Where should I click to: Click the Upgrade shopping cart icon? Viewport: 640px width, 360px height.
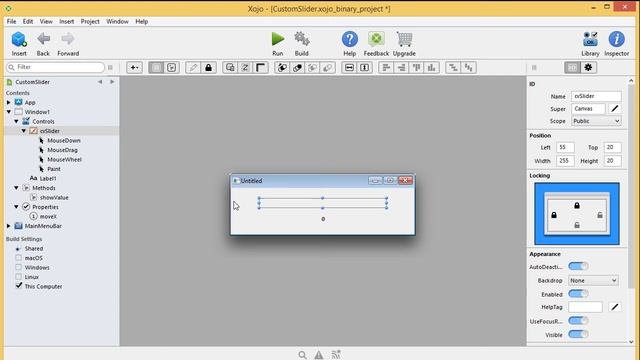(404, 39)
